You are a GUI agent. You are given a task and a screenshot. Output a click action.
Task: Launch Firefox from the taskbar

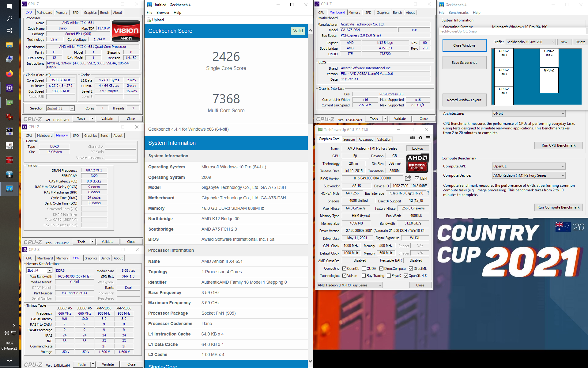coord(9,74)
